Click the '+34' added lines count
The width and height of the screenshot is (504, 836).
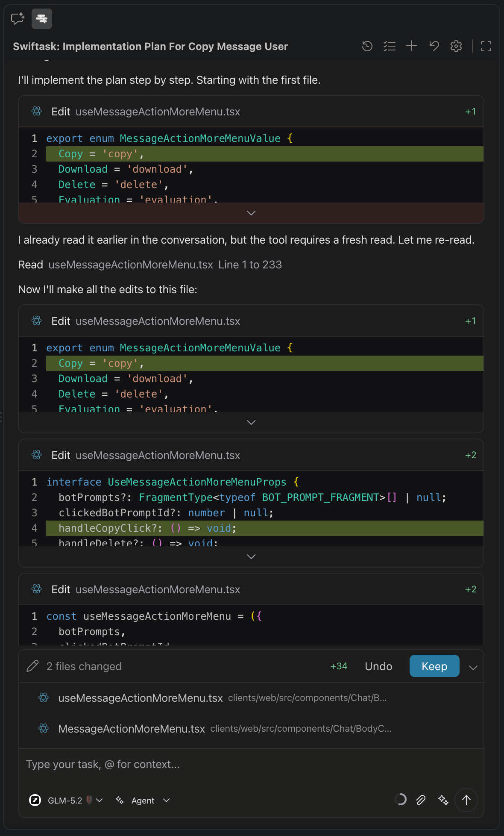click(339, 666)
